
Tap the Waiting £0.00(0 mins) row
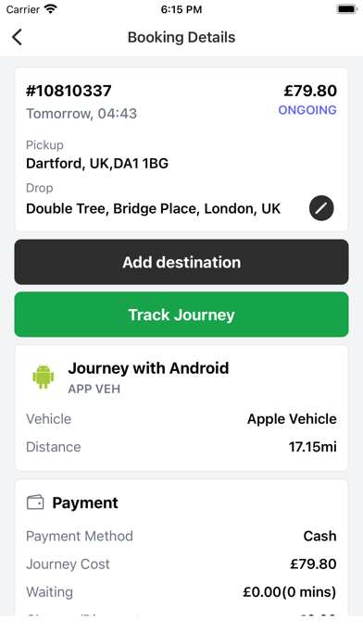181,592
